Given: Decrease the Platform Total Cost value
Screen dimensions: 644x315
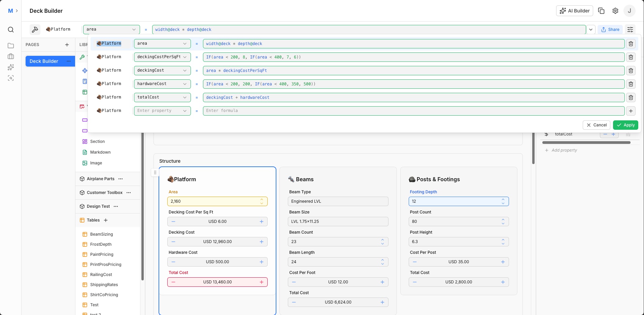Looking at the screenshot, I should (x=173, y=282).
